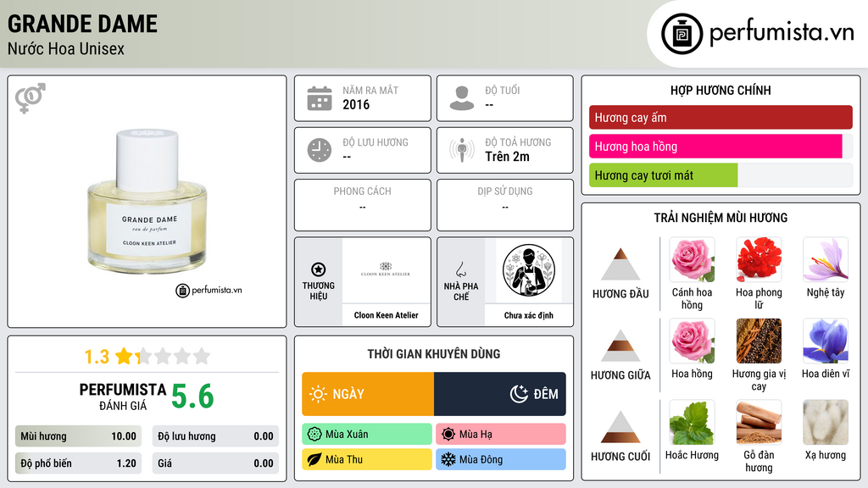The height and width of the screenshot is (488, 868).
Task: Click the Dịp sử dụng info box
Action: pos(505,205)
